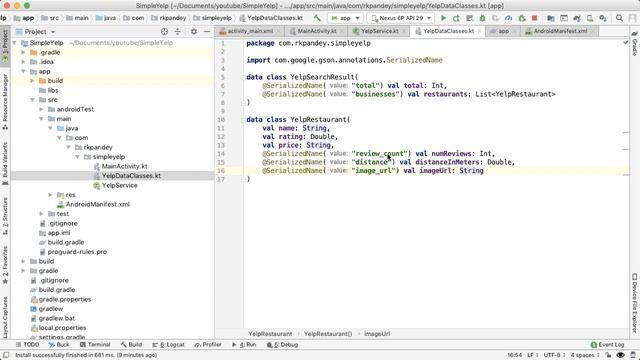Click the YelpRestaurant breadcrumb at editor bottom
Viewport: 640px width, 360px height.
(270, 334)
